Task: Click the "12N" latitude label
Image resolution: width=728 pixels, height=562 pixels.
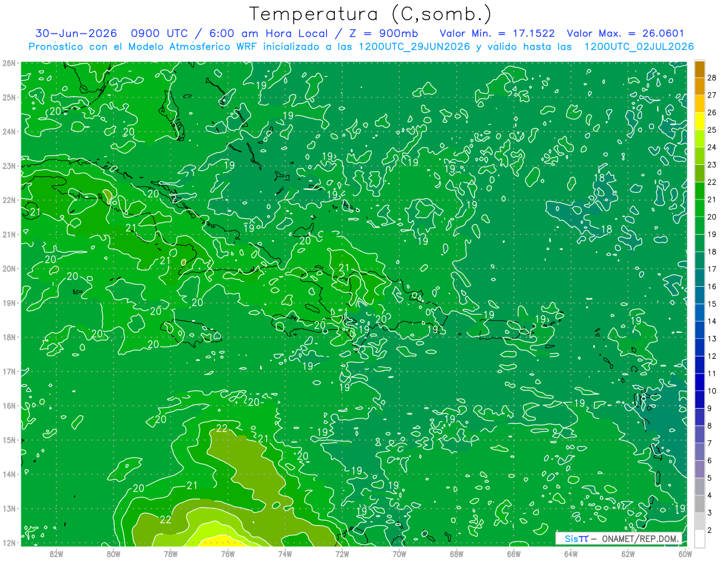Action: tap(9, 543)
